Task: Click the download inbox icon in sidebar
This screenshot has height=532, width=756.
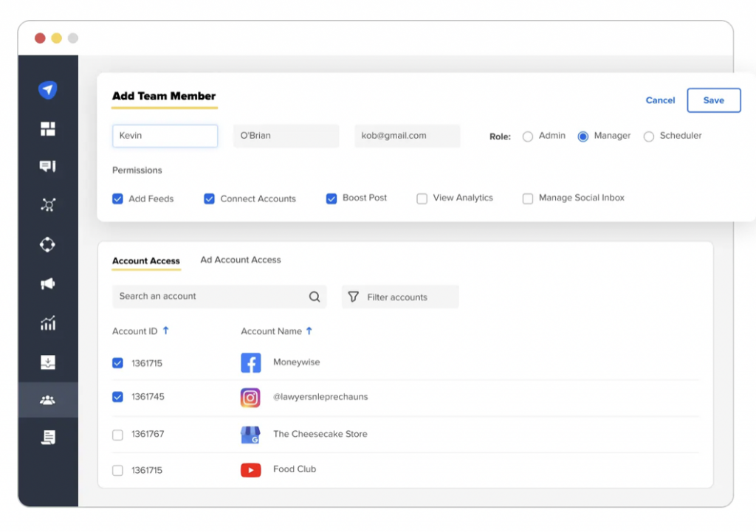Action: pyautogui.click(x=48, y=362)
